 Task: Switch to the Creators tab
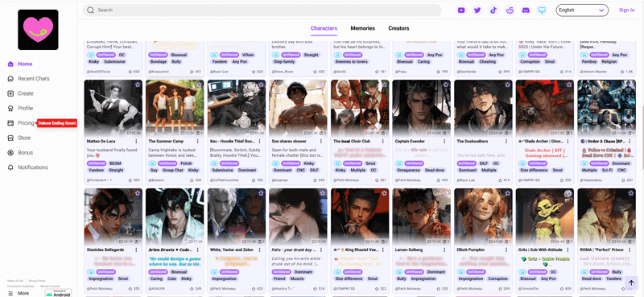(x=398, y=28)
